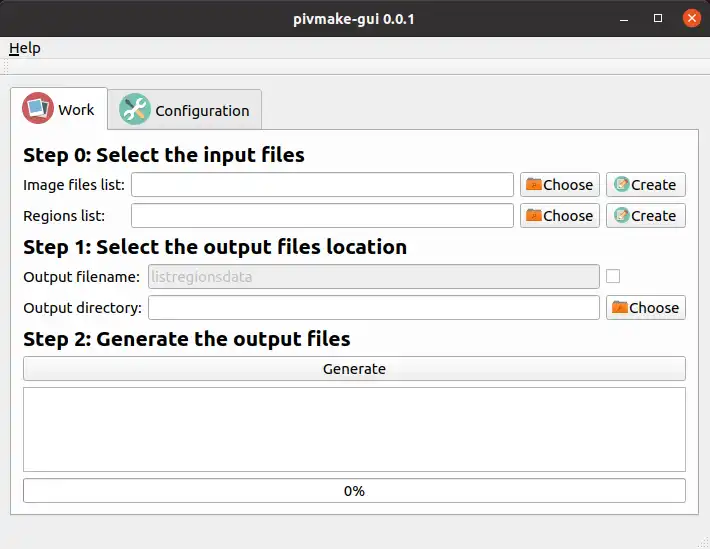Screen dimensions: 710x549
Task: Click folder icon for Output directory
Action: pyautogui.click(x=620, y=307)
